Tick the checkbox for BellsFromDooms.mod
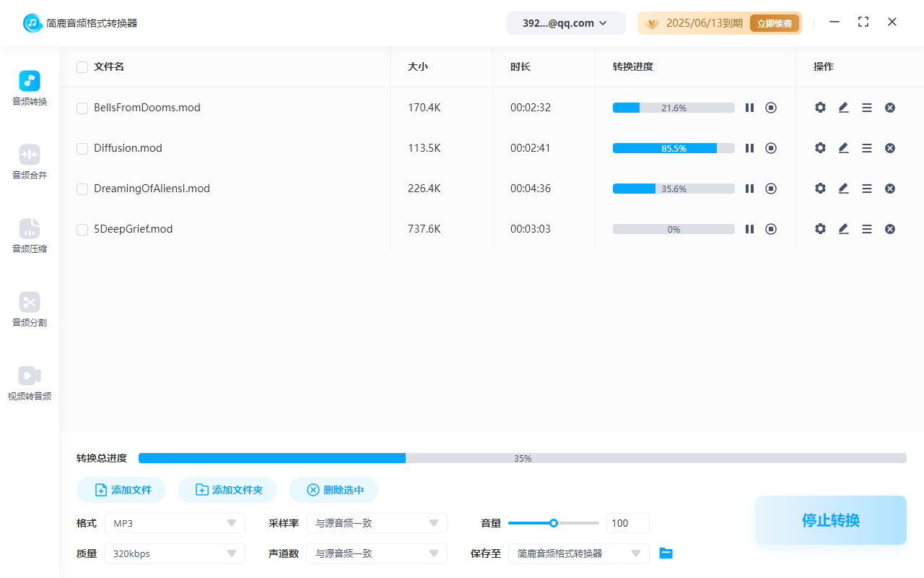This screenshot has height=578, width=924. click(x=82, y=108)
